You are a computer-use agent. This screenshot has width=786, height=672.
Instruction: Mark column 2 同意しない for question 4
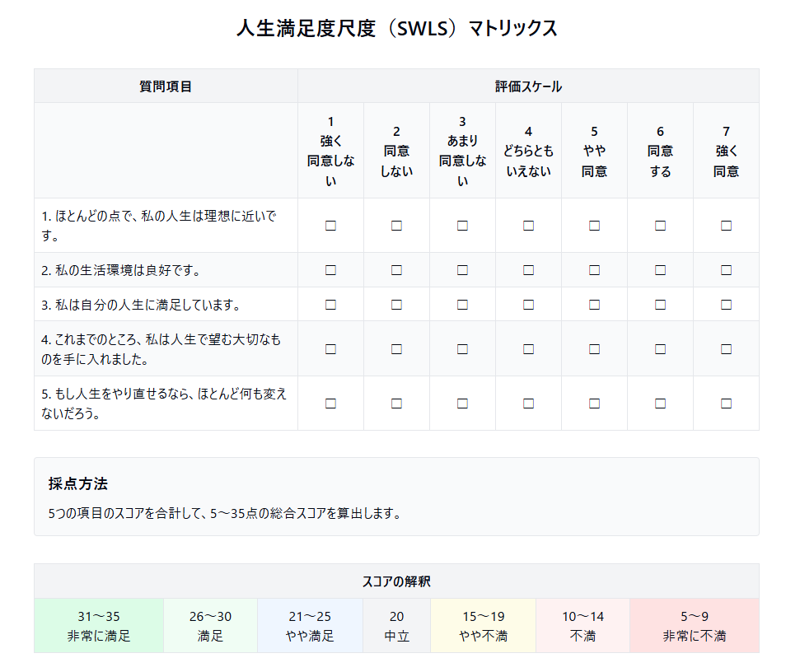click(x=396, y=348)
